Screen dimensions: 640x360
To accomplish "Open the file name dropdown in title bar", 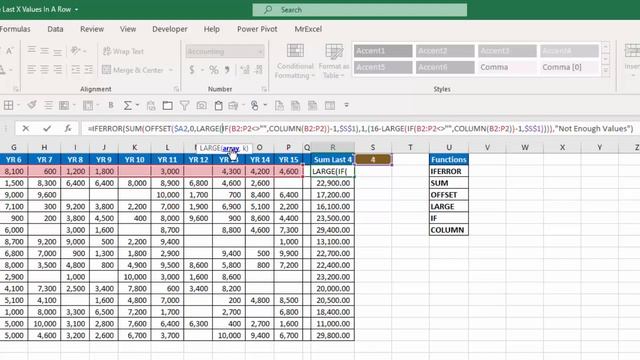I will (x=76, y=9).
